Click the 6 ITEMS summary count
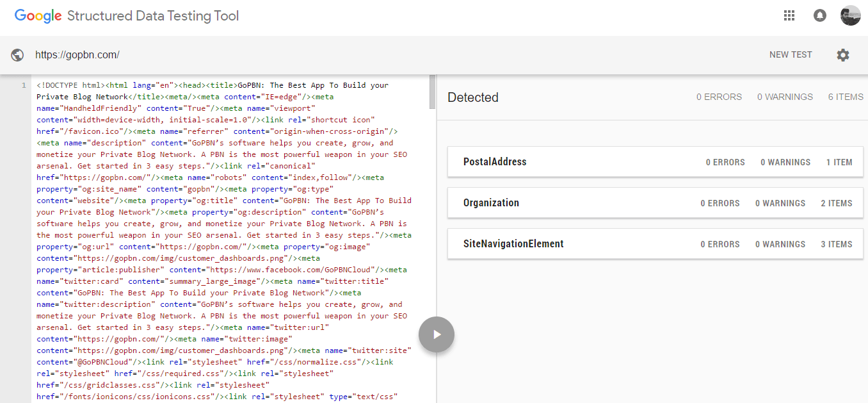The height and width of the screenshot is (403, 868). (846, 97)
